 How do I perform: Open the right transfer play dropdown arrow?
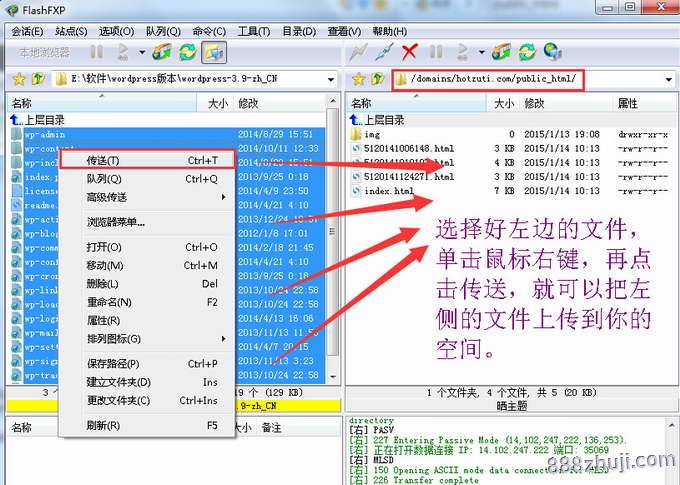pyautogui.click(x=481, y=52)
